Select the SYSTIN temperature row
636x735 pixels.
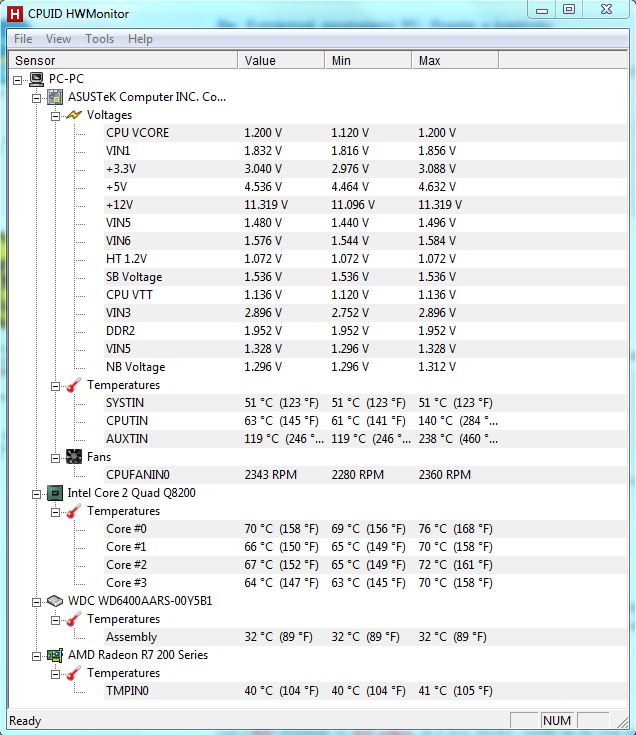click(366, 403)
